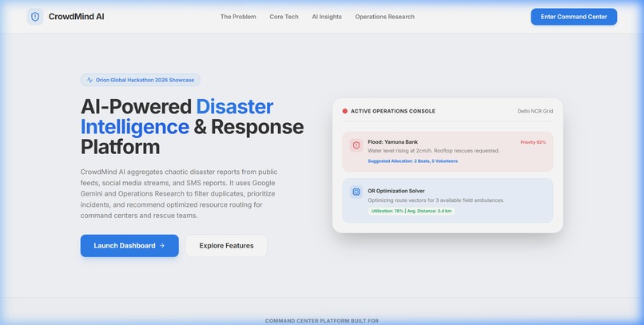Click the CrowdMind AI aggregates description paragraph
Viewport: 644px width, 325px height.
coord(179,194)
